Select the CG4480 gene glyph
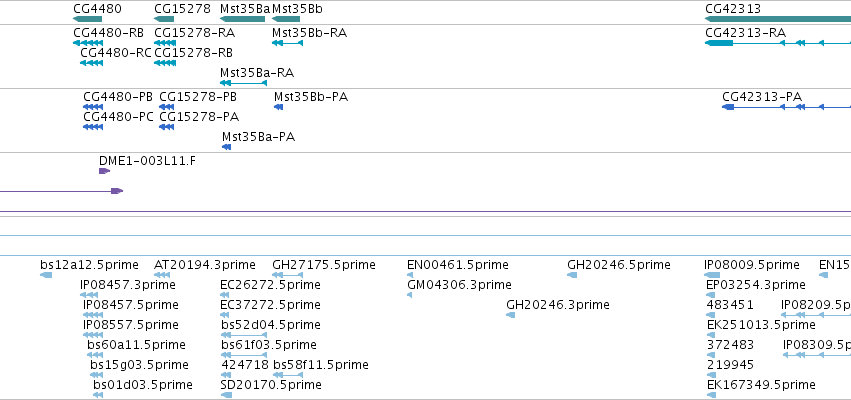This screenshot has width=851, height=400. (87, 19)
